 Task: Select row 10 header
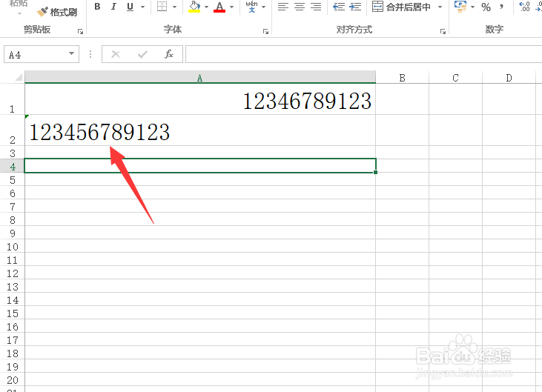point(12,246)
